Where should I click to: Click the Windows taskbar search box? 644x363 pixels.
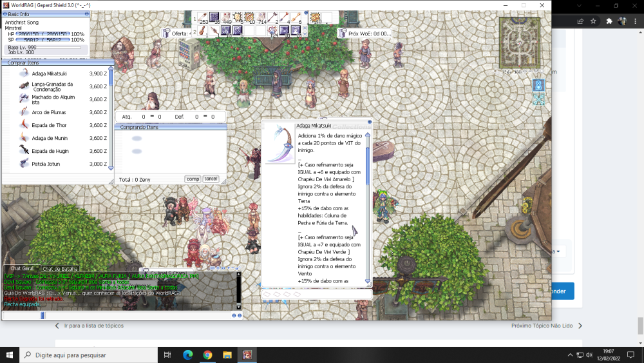tap(88, 355)
